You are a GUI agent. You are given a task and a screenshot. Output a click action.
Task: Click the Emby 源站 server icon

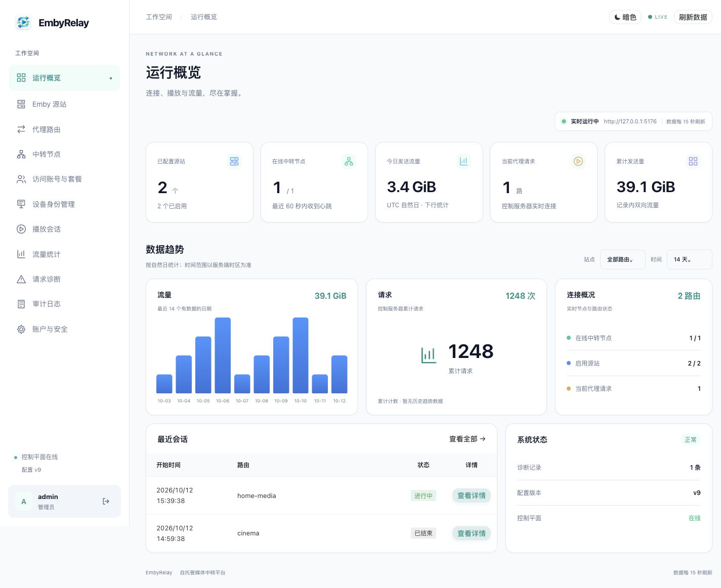[x=21, y=104]
